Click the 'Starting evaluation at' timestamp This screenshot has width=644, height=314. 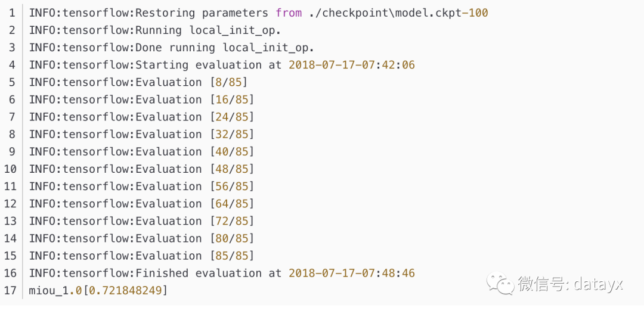(x=352, y=64)
